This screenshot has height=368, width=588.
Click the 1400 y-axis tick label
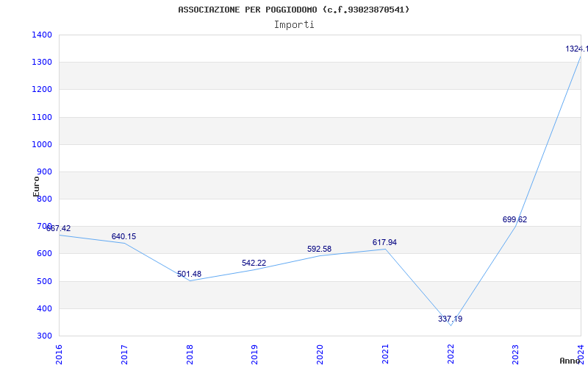(x=42, y=35)
